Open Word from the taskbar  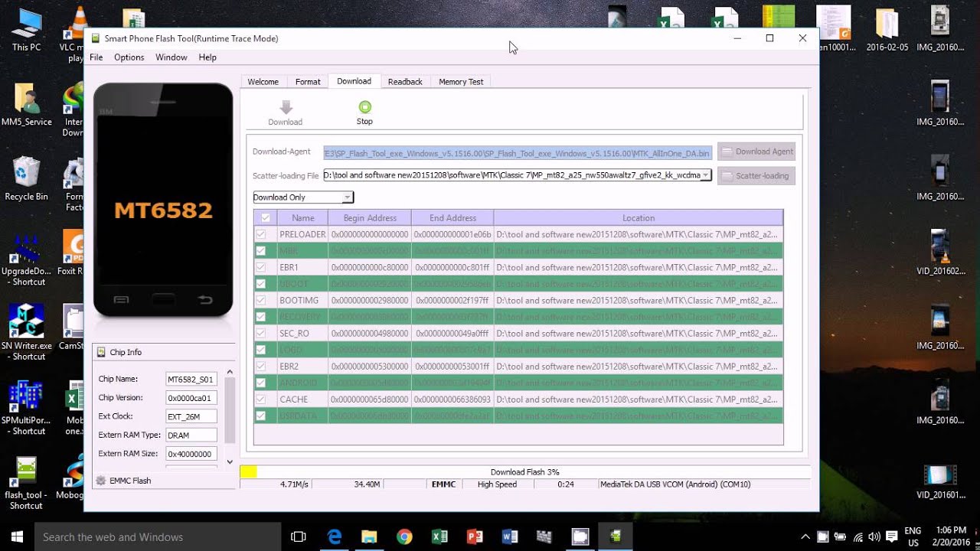point(510,537)
